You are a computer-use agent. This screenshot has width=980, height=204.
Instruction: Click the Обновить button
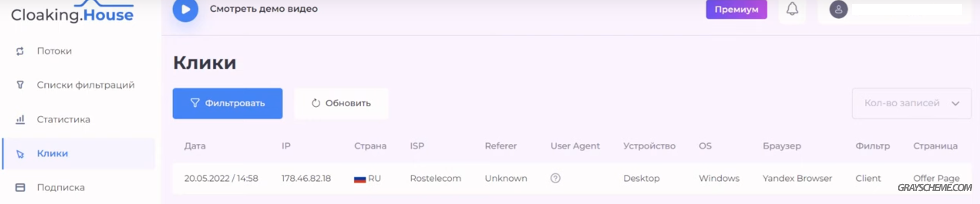click(x=341, y=104)
